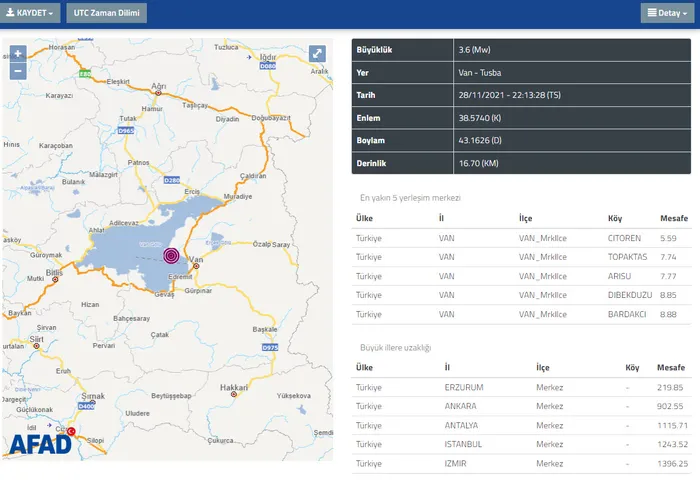Open the KAYDET dropdown menu
Viewport: 700px width, 496px height.
tap(32, 13)
